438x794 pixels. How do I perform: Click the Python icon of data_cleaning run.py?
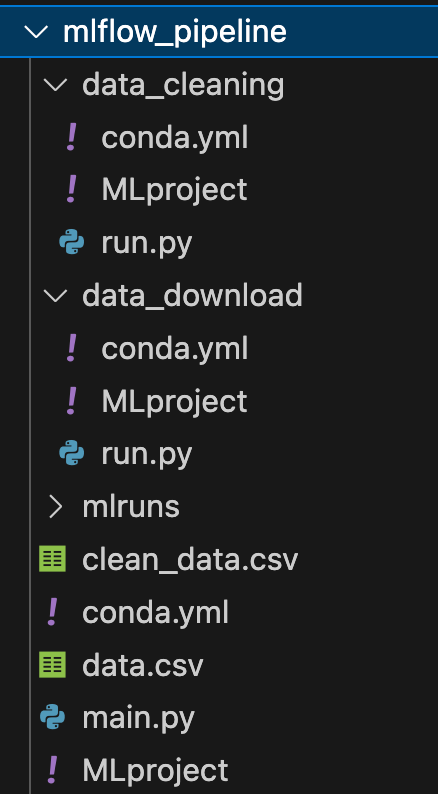pyautogui.click(x=72, y=243)
